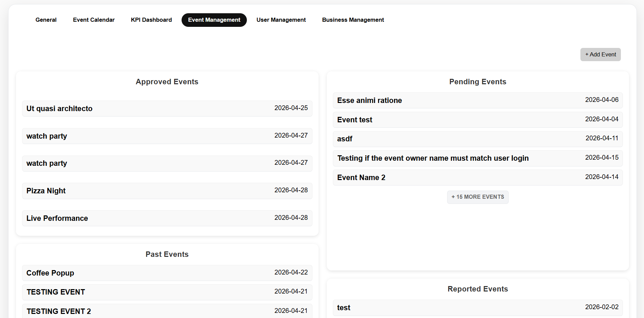This screenshot has width=644, height=318.
Task: Click the date 2026-04-04 beside Event test
Action: [x=601, y=119]
